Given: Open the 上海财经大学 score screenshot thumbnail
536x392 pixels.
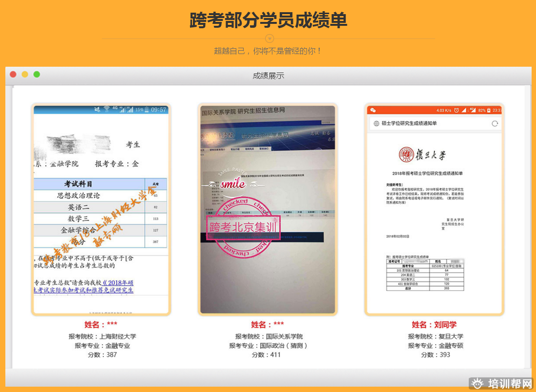Looking at the screenshot, I should (x=101, y=209).
